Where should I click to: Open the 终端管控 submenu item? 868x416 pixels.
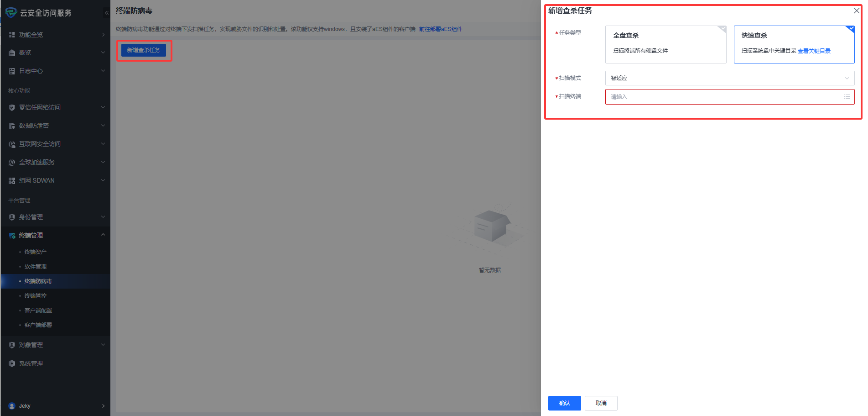[x=36, y=296]
